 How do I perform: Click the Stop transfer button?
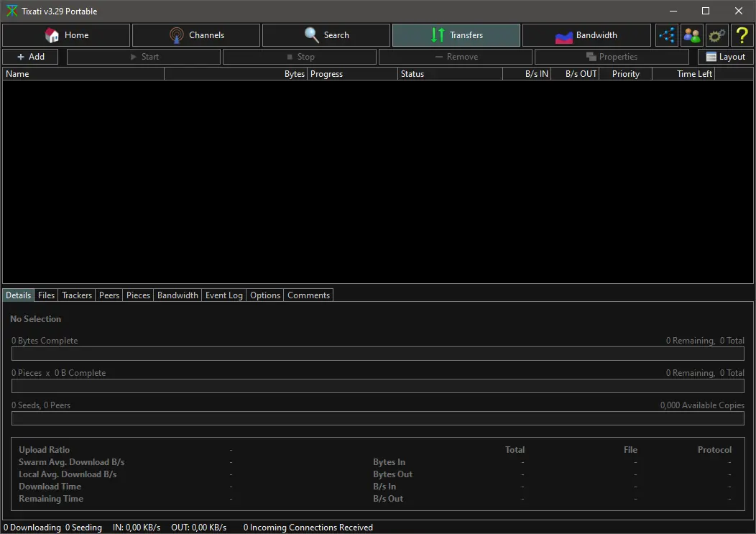tap(300, 57)
